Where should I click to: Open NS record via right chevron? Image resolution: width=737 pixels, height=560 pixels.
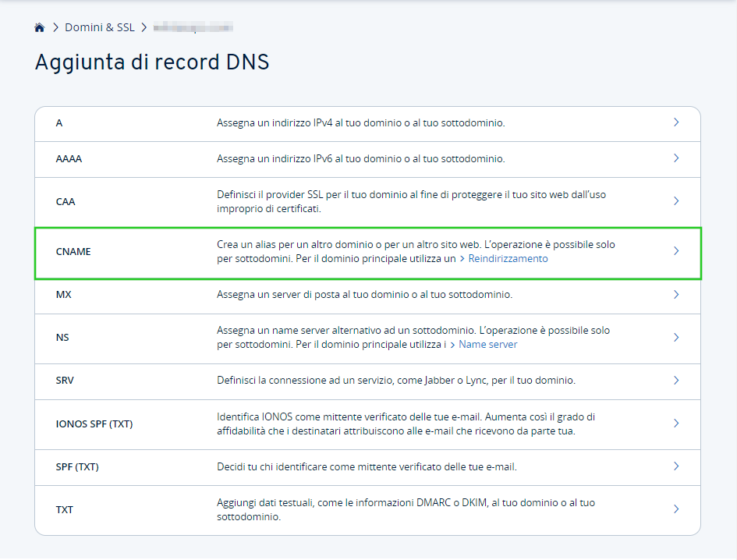point(675,338)
